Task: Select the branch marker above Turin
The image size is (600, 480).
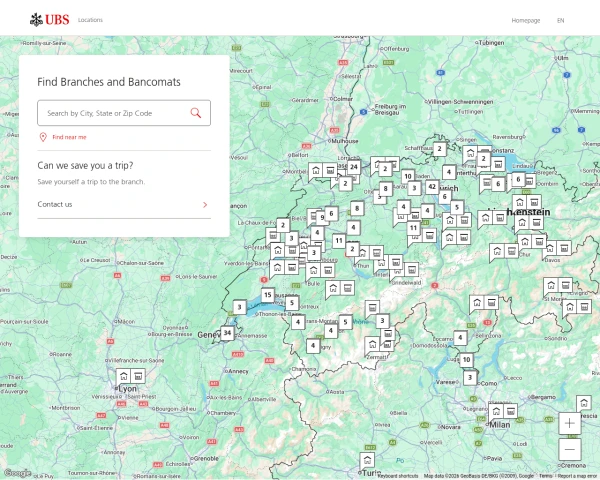Action: (367, 459)
